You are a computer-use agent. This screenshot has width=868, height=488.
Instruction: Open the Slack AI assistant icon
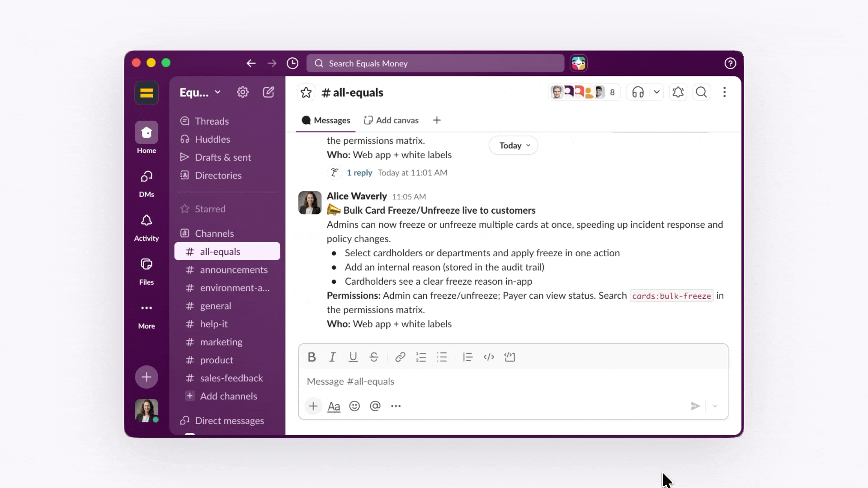[x=579, y=63]
